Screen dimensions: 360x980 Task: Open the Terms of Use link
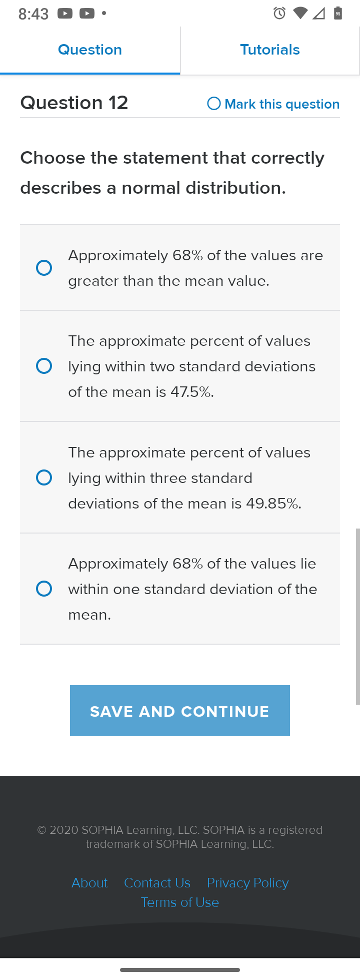click(180, 902)
